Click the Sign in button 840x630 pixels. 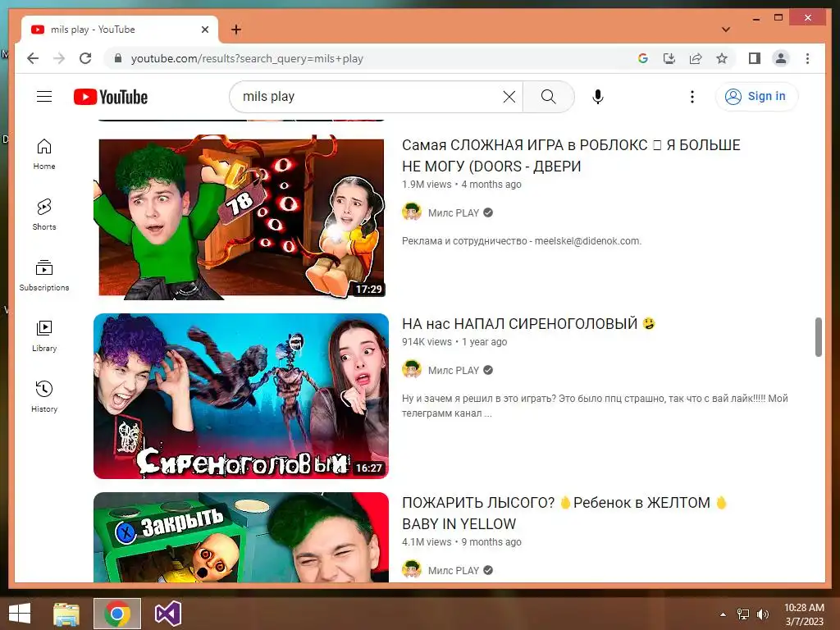[756, 97]
